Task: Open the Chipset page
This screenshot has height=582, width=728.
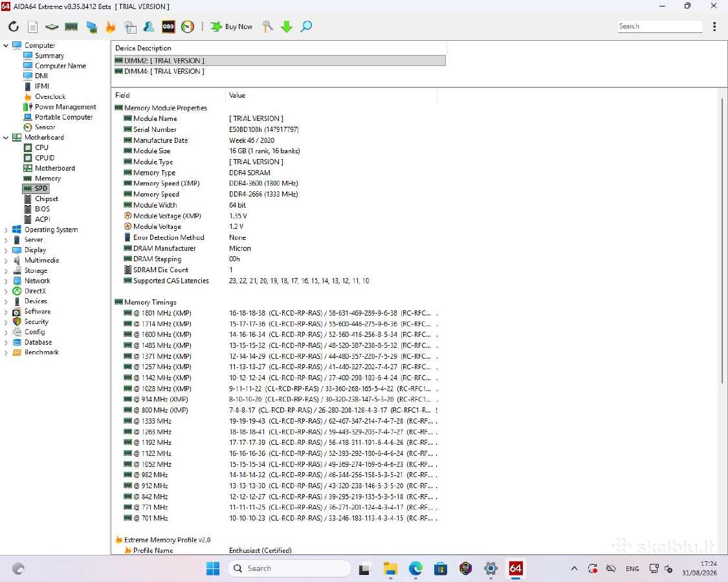Action: pyautogui.click(x=47, y=199)
